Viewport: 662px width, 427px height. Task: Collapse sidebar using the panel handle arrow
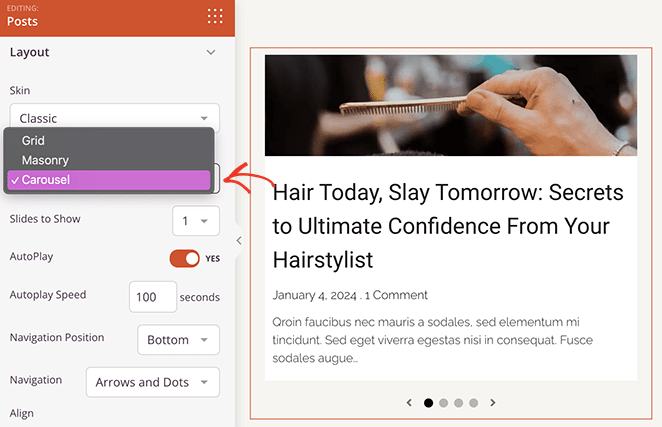(x=238, y=240)
